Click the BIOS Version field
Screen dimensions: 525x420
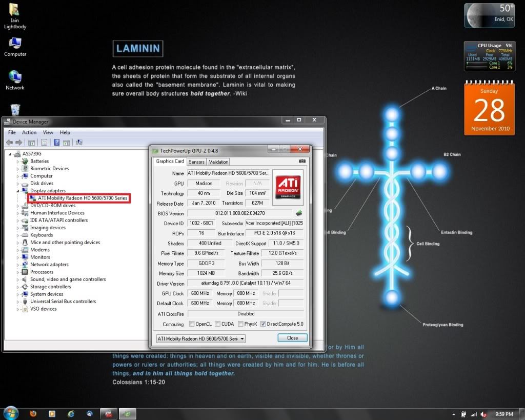[240, 213]
